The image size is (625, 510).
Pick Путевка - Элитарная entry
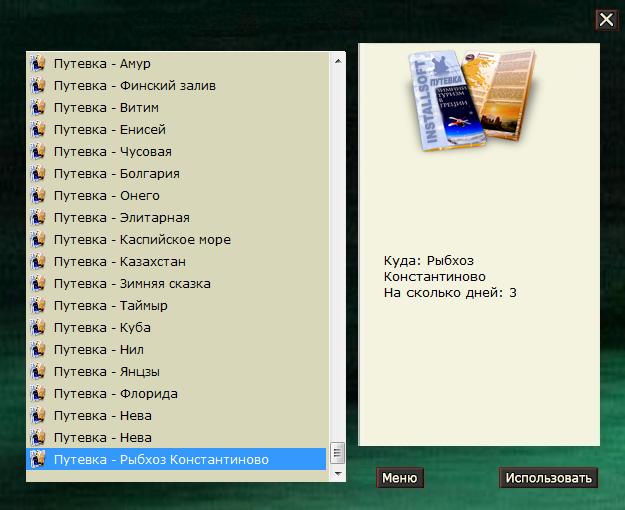(176, 217)
